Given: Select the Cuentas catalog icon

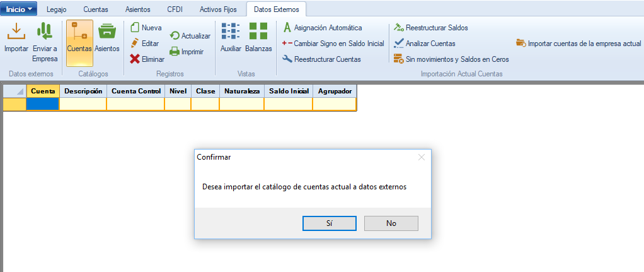Looking at the screenshot, I should coord(79,32).
